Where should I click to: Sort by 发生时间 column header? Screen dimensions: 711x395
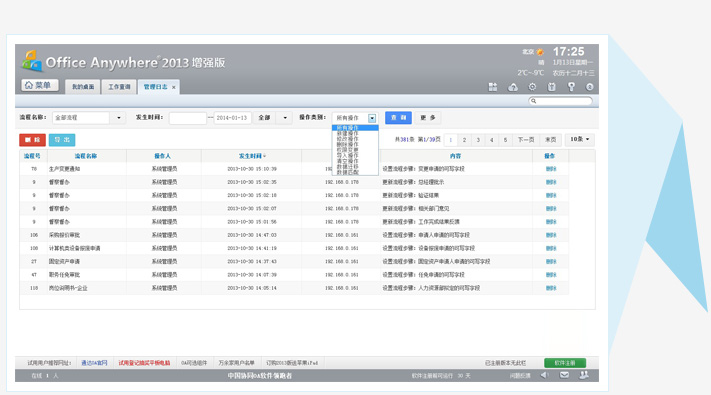point(252,156)
